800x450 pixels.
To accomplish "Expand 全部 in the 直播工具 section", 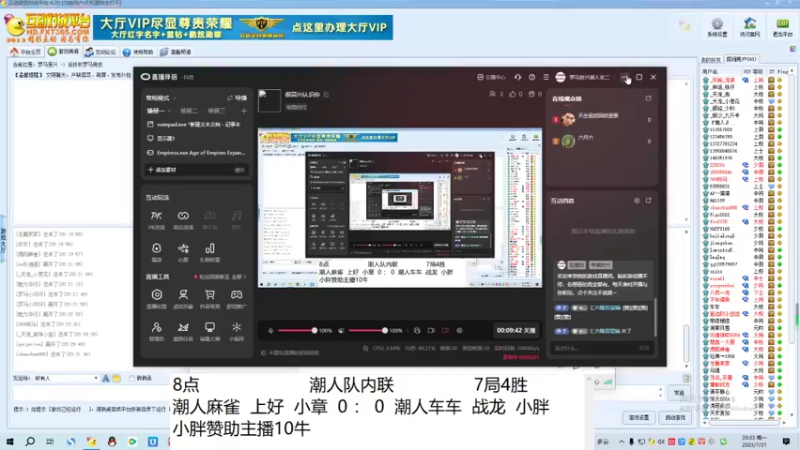I will pos(238,277).
